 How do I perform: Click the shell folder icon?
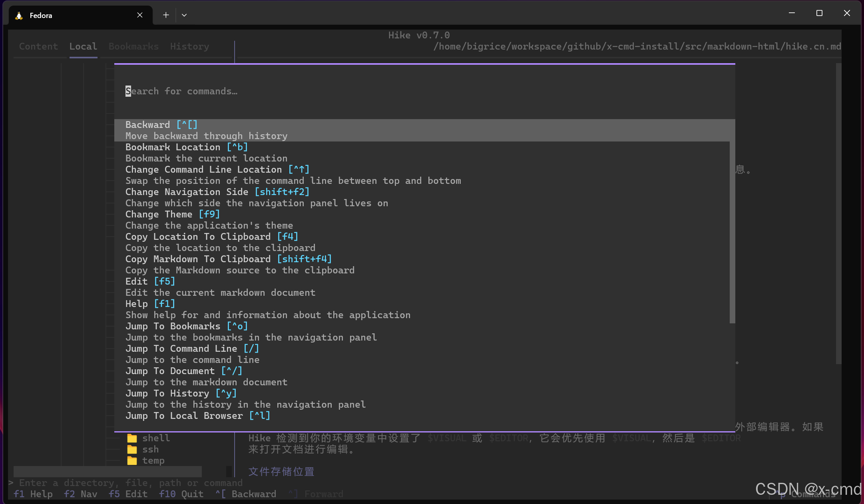point(132,438)
